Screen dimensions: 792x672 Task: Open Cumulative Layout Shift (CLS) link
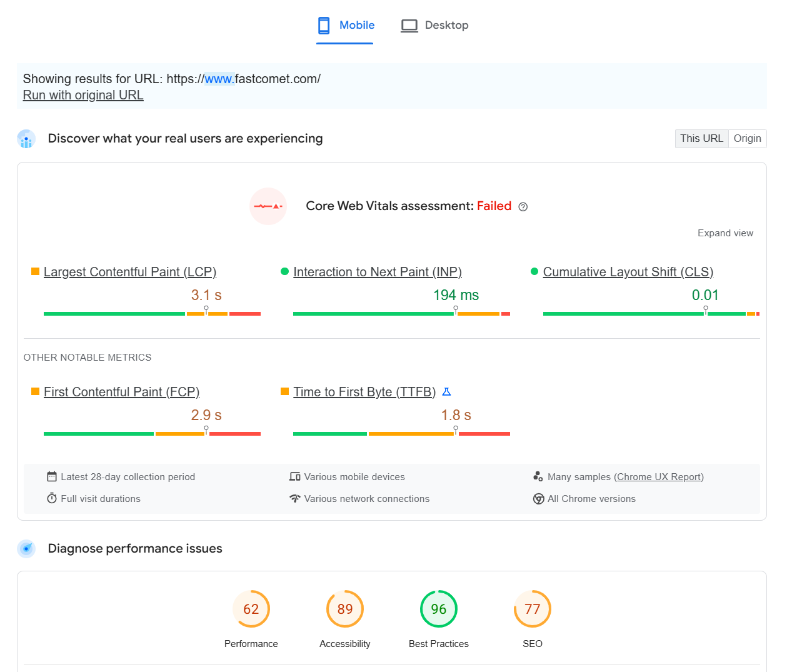click(x=628, y=272)
